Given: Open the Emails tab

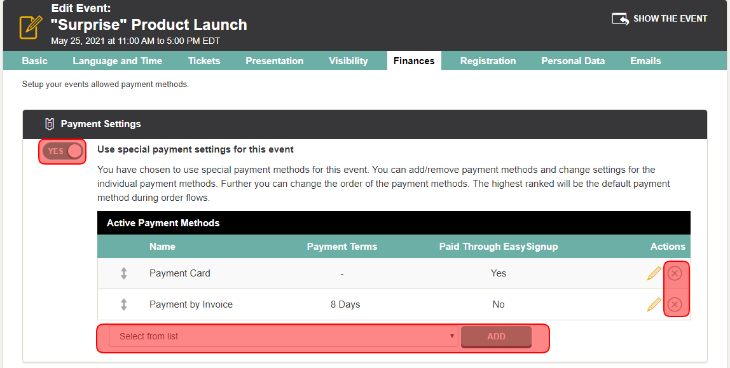Looking at the screenshot, I should click(646, 61).
